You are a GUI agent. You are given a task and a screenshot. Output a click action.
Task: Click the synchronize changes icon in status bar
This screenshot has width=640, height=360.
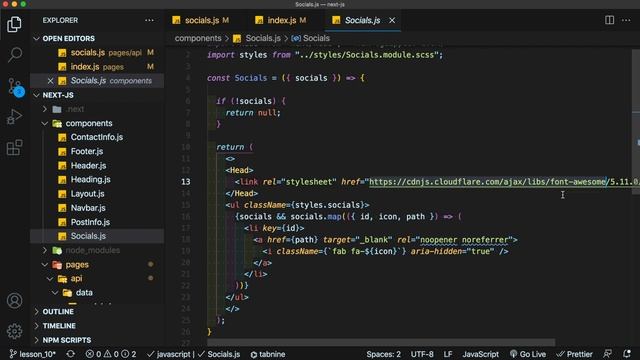[x=71, y=354]
